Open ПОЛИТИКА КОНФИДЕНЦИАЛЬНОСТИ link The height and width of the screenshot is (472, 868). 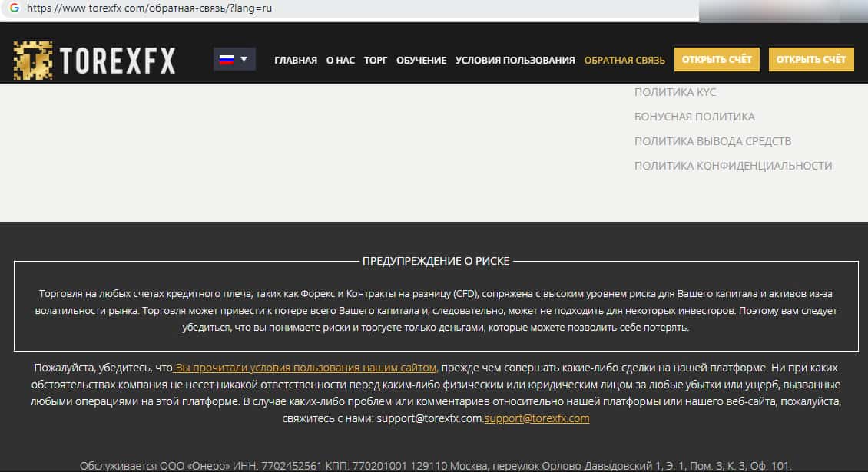(x=734, y=166)
